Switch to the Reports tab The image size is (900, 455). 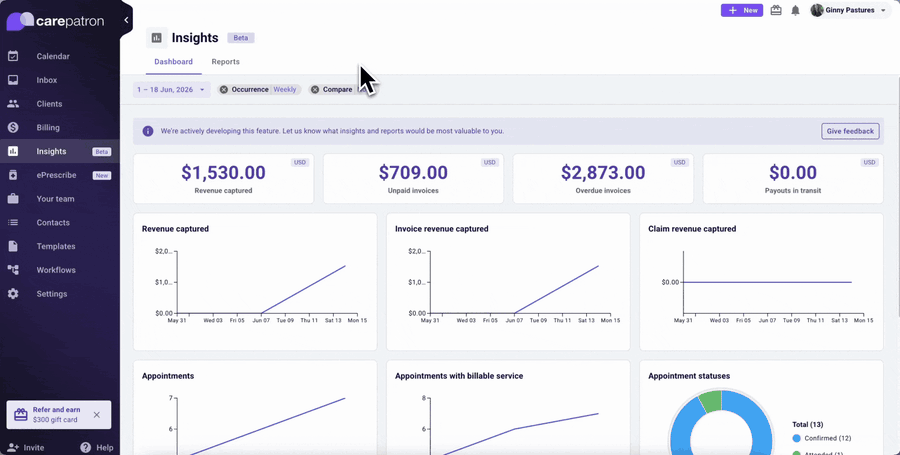tap(226, 62)
